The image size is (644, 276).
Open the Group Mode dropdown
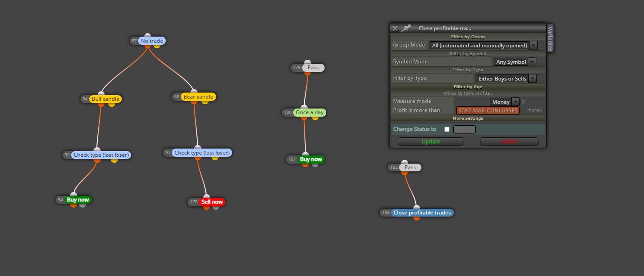tap(483, 45)
